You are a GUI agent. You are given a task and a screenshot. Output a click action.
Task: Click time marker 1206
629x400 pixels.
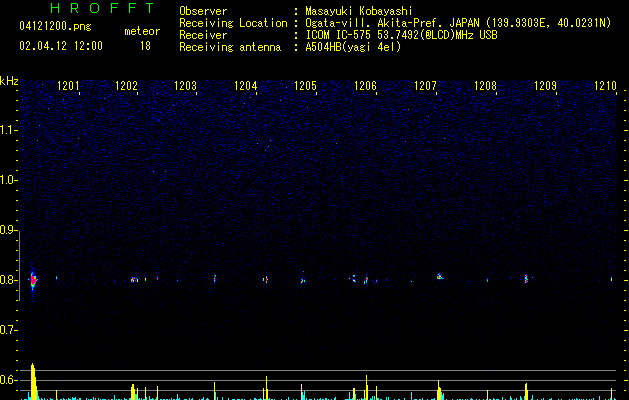pos(365,86)
